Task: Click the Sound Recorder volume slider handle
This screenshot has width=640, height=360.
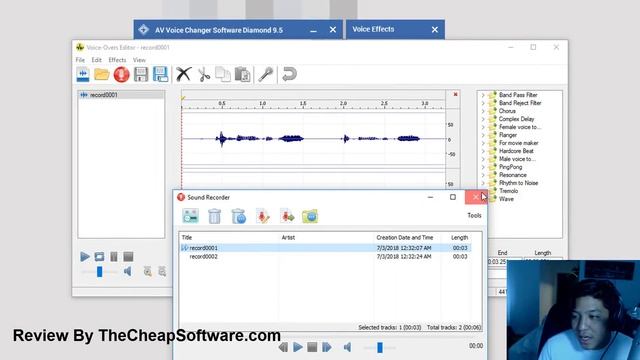Action: pos(380,347)
